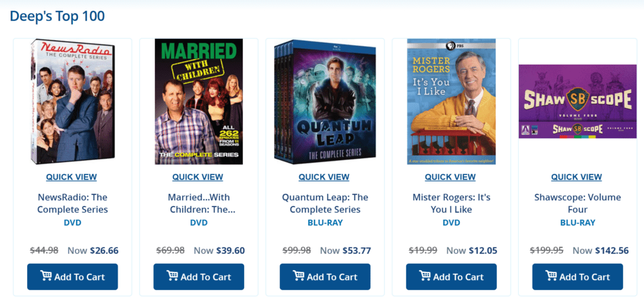Open the Mister Rogers cover image
Image resolution: width=644 pixels, height=297 pixels.
point(452,101)
